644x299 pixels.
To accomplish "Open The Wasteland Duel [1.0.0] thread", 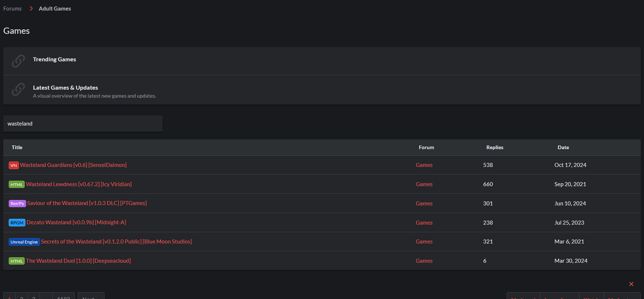I will [x=78, y=261].
